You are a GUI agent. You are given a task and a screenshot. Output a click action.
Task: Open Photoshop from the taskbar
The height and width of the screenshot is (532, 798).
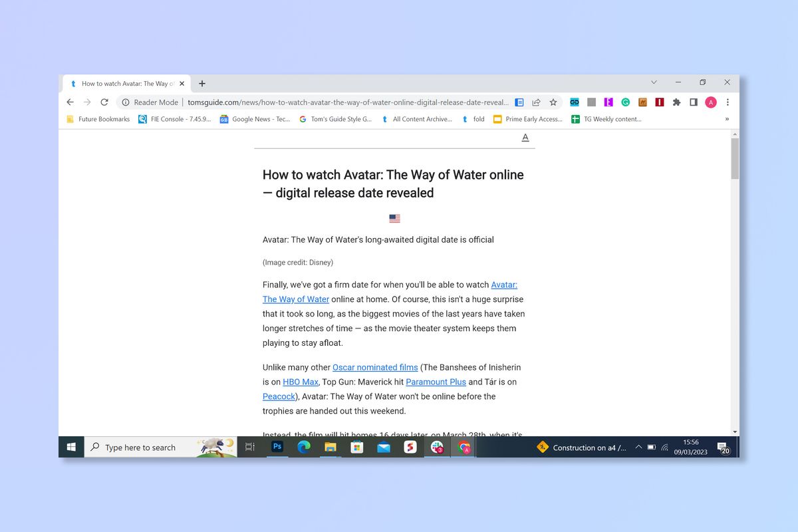(x=277, y=447)
